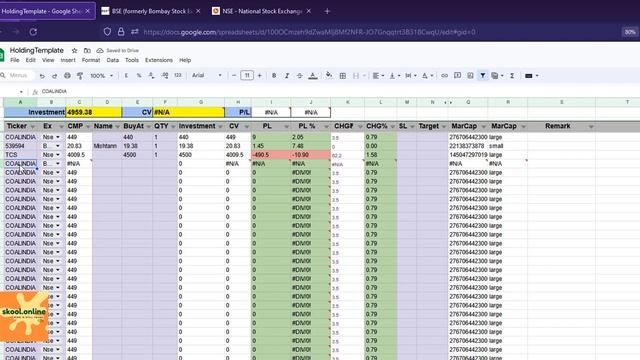Click the Undo icon in toolbar
This screenshot has height=360, width=640.
point(42,76)
